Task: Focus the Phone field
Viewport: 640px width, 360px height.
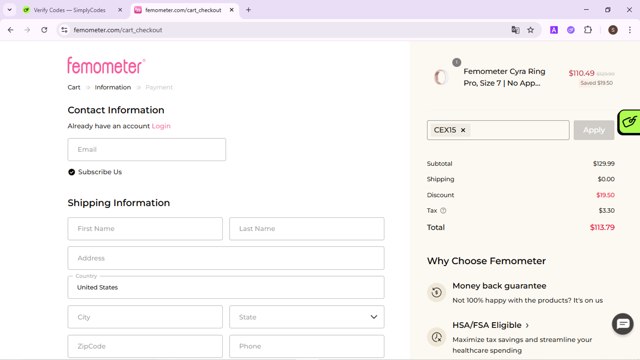Action: 307,346
